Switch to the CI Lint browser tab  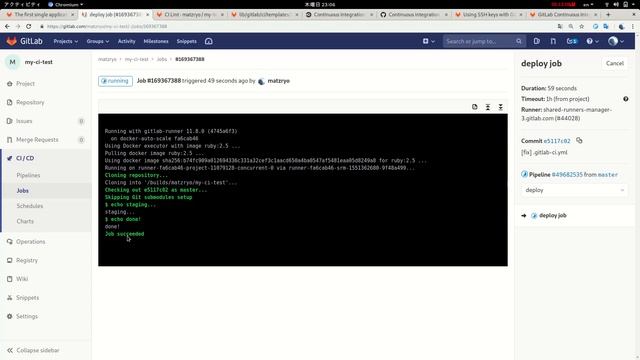coord(190,14)
